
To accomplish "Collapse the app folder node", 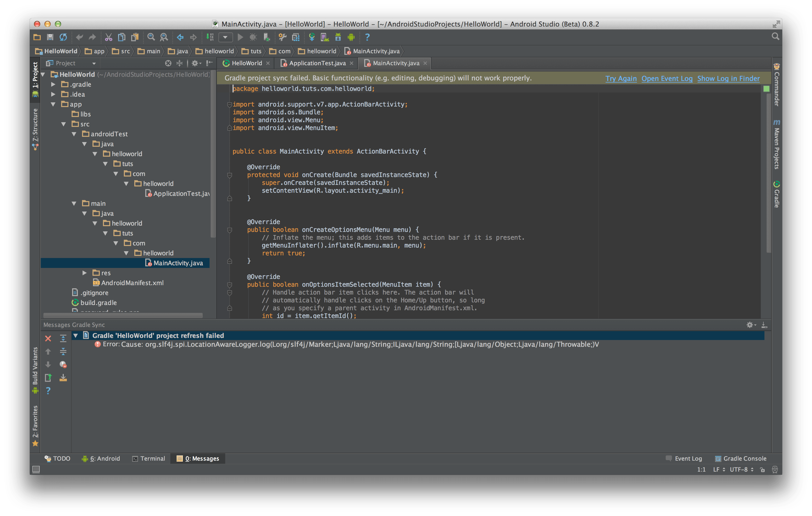I will [53, 104].
